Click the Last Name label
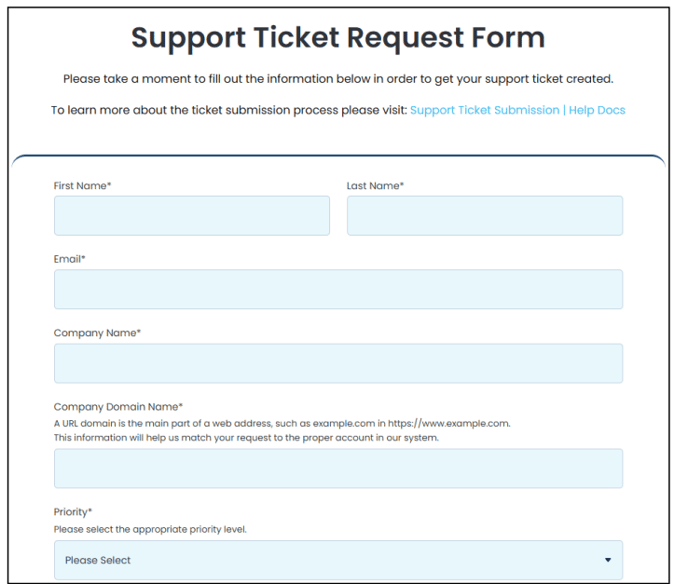688x584 pixels. point(375,186)
